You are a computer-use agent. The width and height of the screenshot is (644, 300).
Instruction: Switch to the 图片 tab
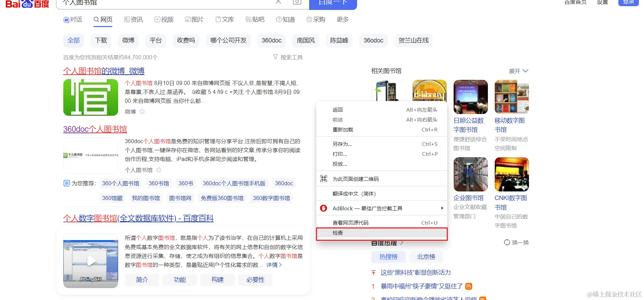(x=194, y=20)
